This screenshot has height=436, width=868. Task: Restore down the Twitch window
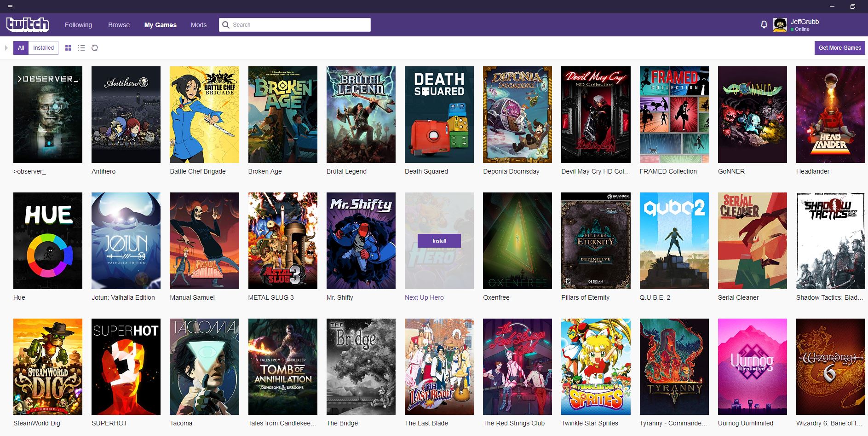(852, 7)
